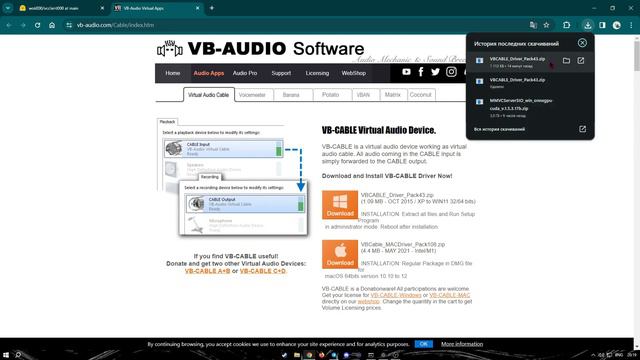Open the Audio Pro menu item
640x360 pixels.
point(245,73)
